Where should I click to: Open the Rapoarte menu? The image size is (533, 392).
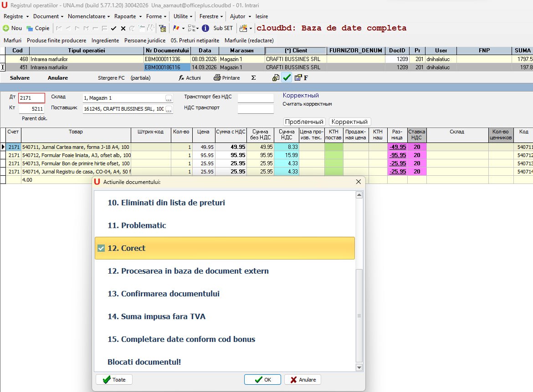(128, 16)
